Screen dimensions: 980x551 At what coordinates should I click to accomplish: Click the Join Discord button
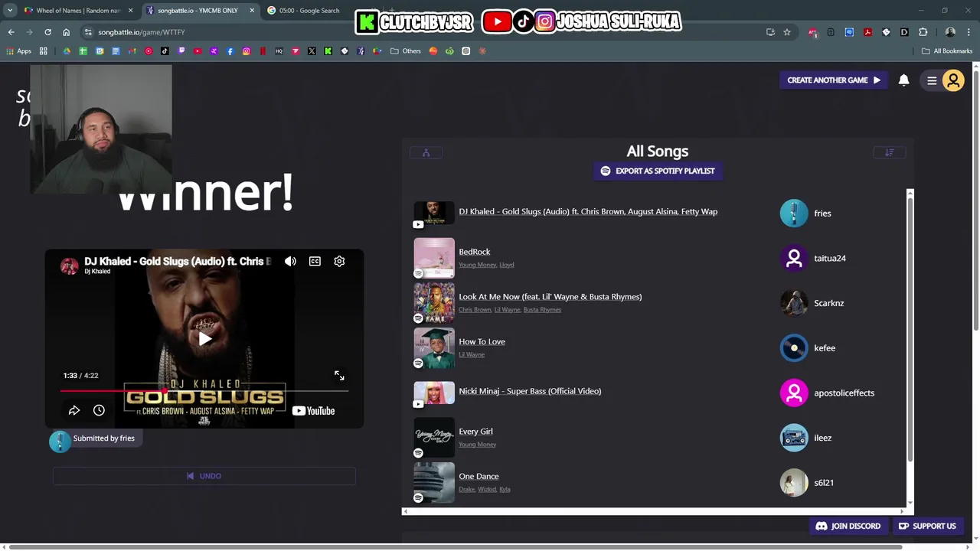848,527
